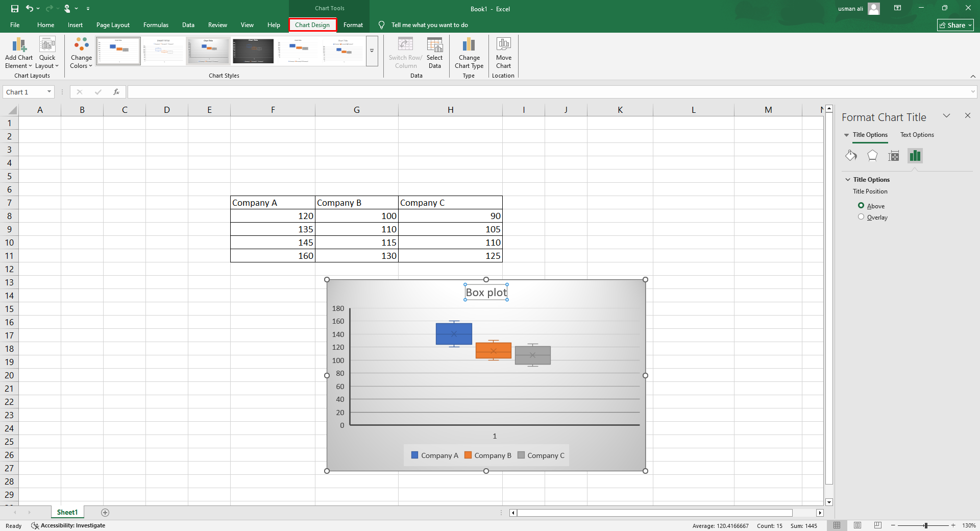Click the user account avatar icon
980x531 pixels.
(874, 9)
